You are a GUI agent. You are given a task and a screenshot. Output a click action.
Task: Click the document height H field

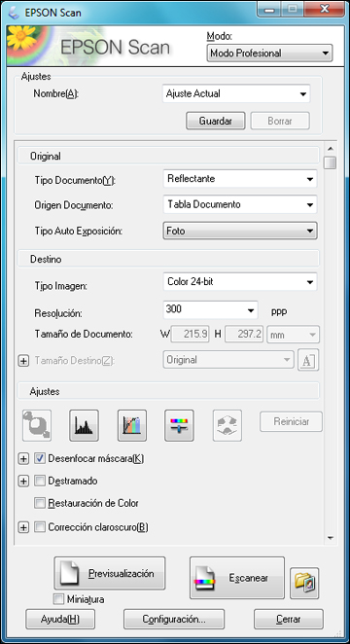click(x=244, y=335)
